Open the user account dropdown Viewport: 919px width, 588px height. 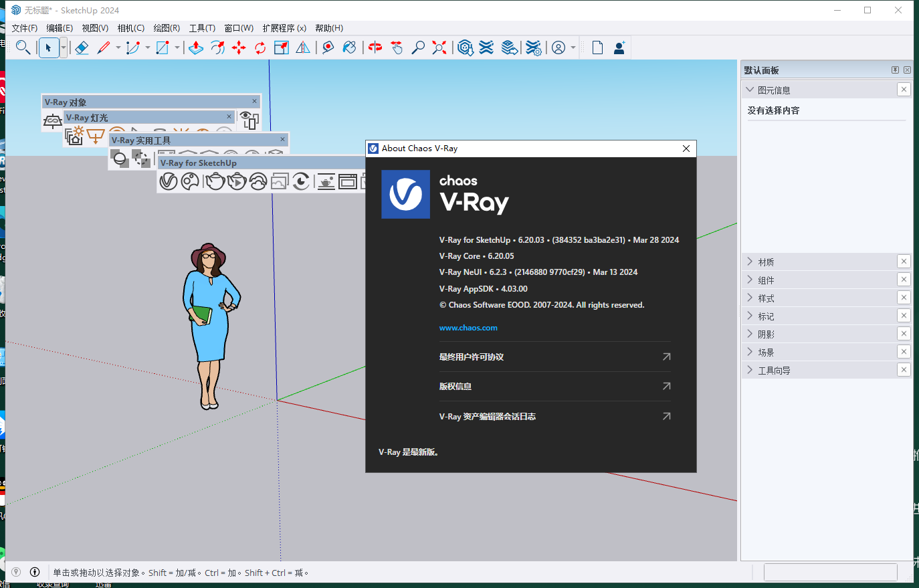573,47
